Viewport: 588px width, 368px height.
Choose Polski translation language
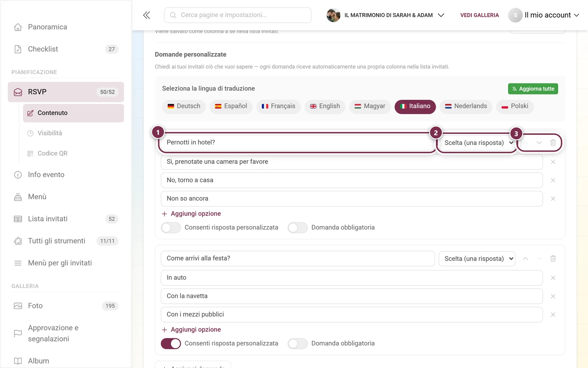[515, 106]
